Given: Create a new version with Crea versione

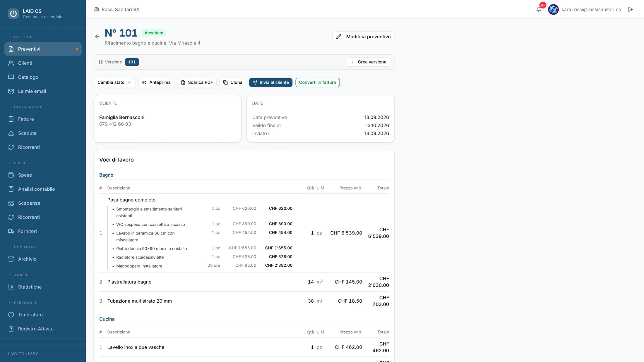Looking at the screenshot, I should (x=368, y=62).
